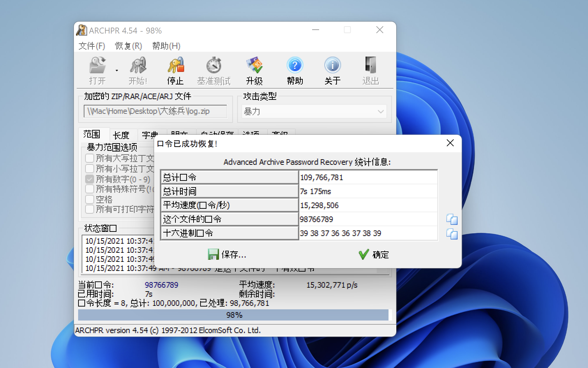This screenshot has width=588, height=368.
Task: Open the Help (帮助) toolbar icon
Action: [x=295, y=66]
